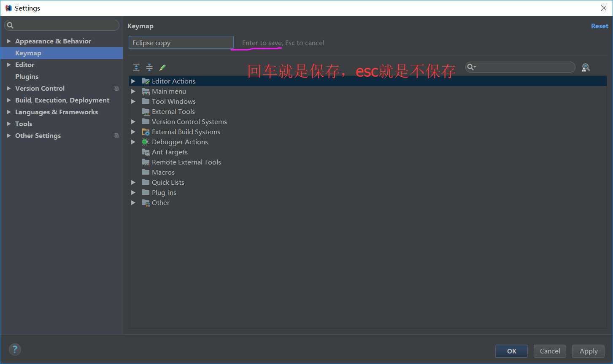Click the magnifier icon in settings search box
This screenshot has width=613, height=364.
pos(11,25)
